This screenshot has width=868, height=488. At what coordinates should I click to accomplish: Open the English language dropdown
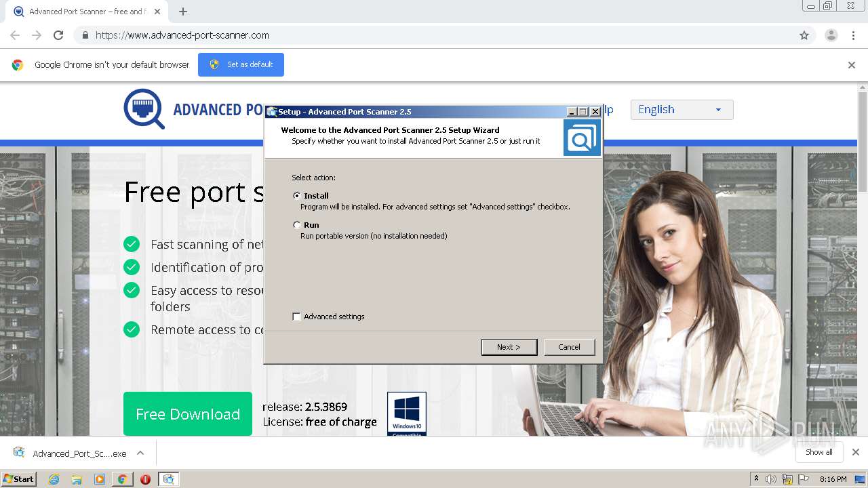tap(682, 110)
